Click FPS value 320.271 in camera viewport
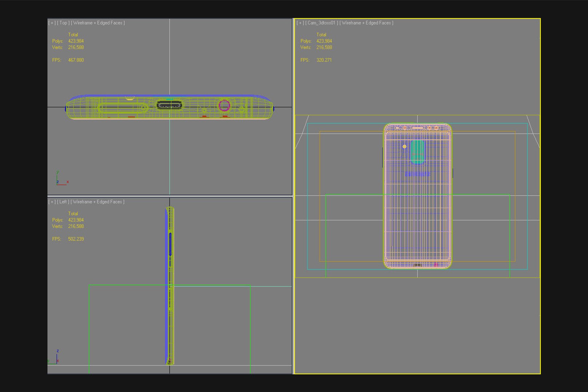This screenshot has width=588, height=392. pyautogui.click(x=324, y=60)
